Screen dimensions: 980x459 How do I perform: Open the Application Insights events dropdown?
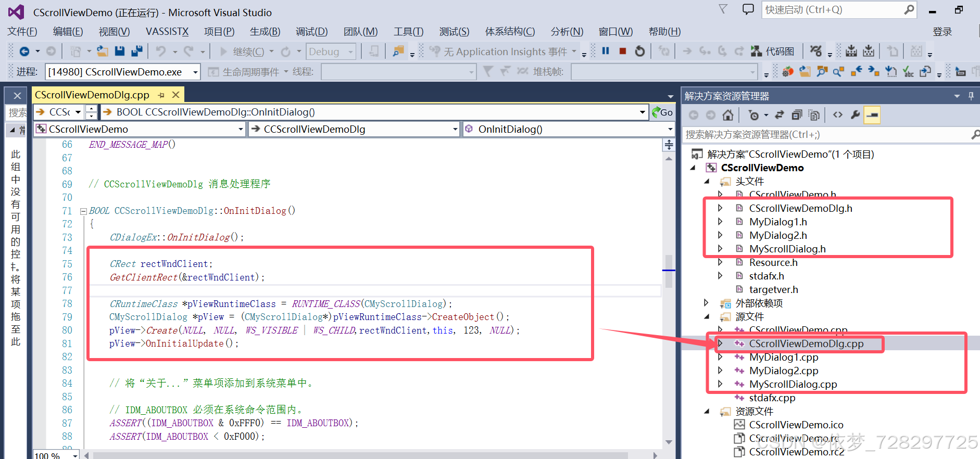[574, 51]
